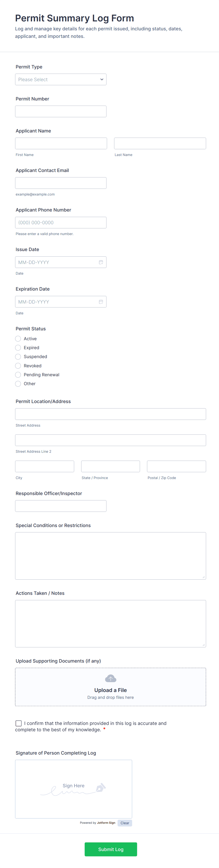The image size is (219, 868).
Task: Choose Pending Renewal as permit status
Action: click(18, 374)
